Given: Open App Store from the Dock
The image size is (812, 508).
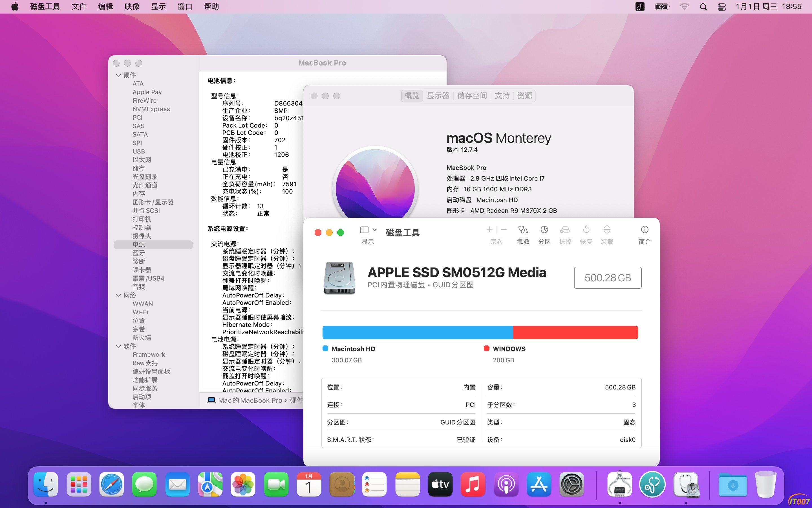Looking at the screenshot, I should 539,484.
